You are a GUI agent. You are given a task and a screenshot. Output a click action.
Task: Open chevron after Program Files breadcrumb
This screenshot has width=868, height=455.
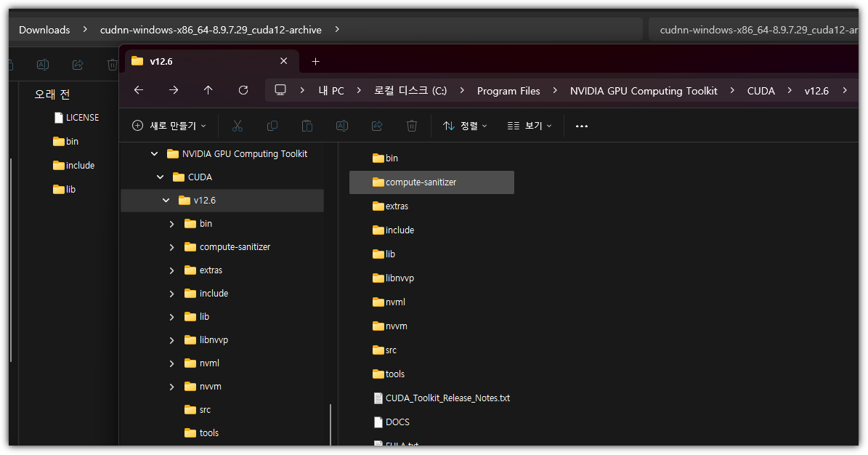pos(555,90)
